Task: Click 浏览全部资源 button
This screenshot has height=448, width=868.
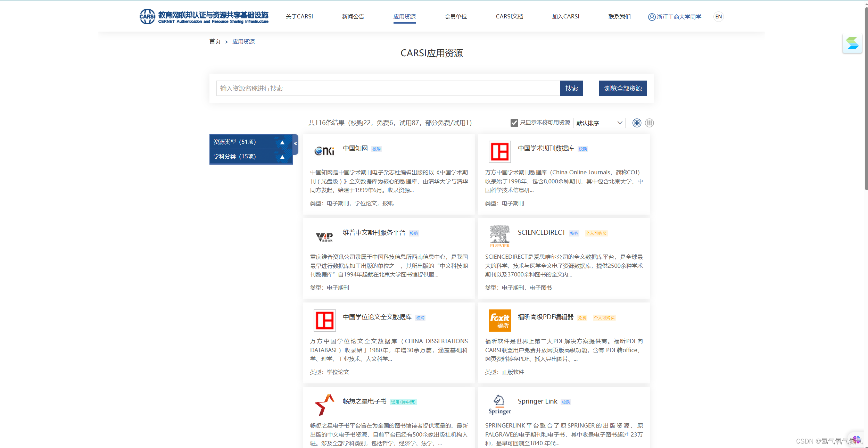Action: point(623,88)
